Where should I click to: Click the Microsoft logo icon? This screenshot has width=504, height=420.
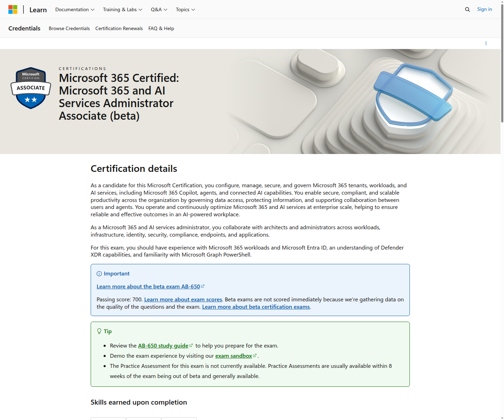point(13,9)
